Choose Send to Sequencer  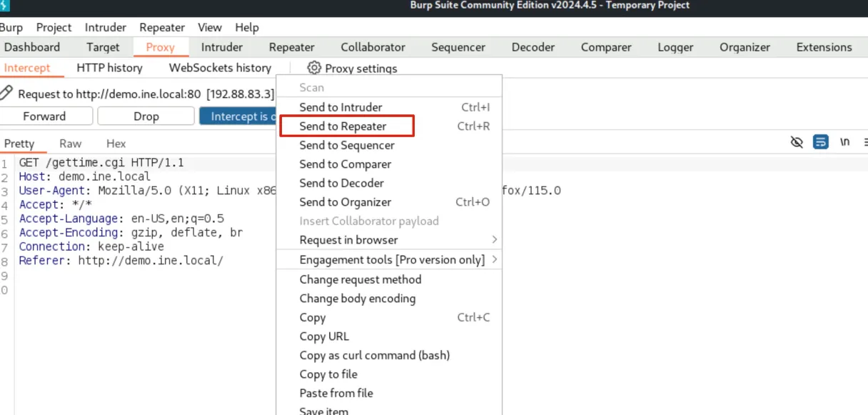coord(389,145)
